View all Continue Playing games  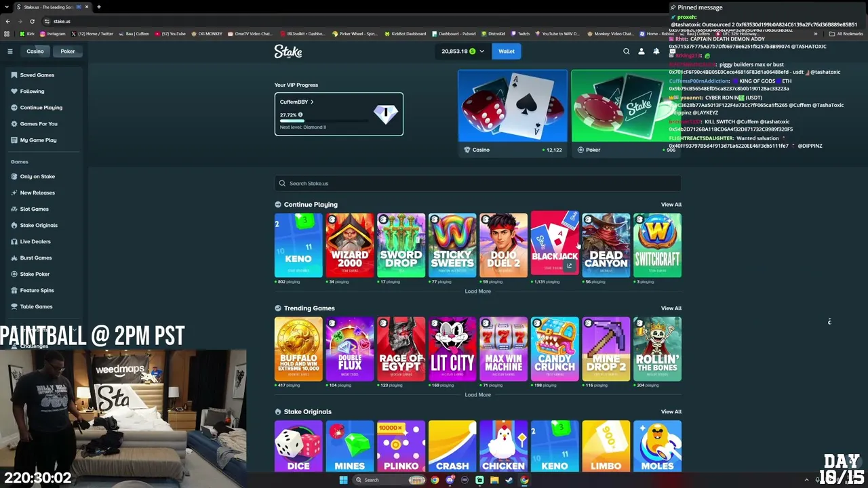pyautogui.click(x=671, y=205)
